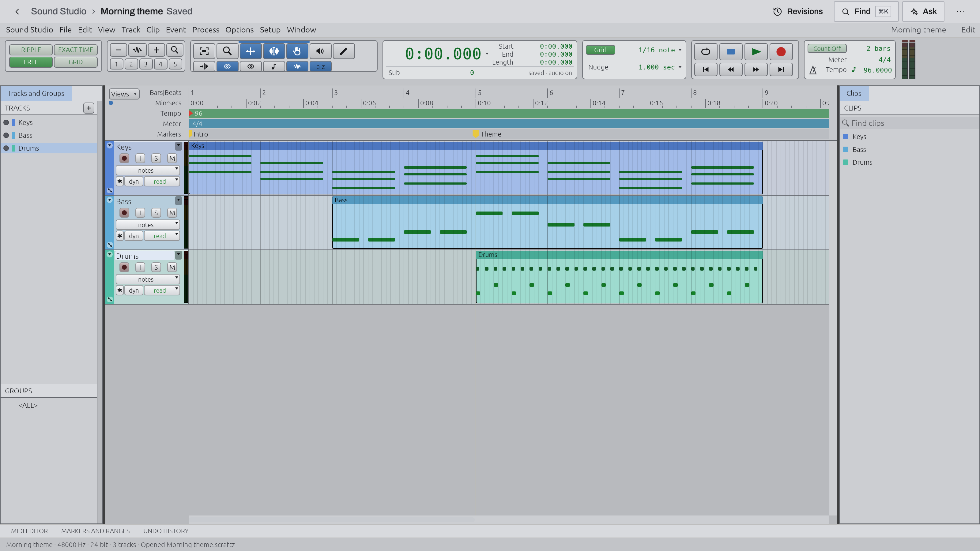Click the Find clips search field
Screen dimensions: 980x551
[909, 123]
